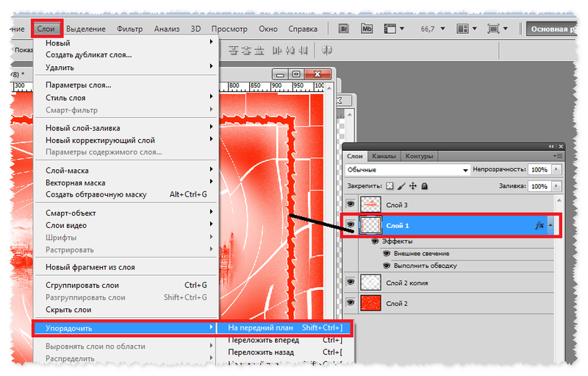
Task: Choose Скрыть слои menu item
Action: [x=126, y=310]
